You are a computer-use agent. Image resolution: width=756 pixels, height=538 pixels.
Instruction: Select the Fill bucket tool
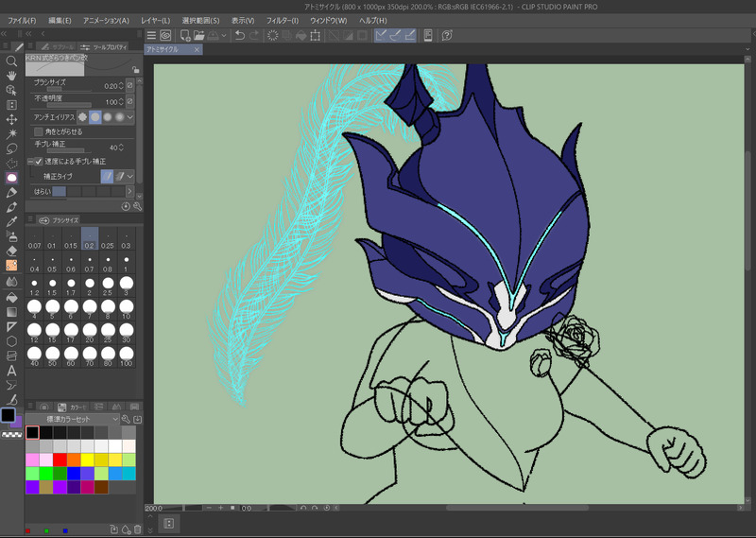coord(11,298)
